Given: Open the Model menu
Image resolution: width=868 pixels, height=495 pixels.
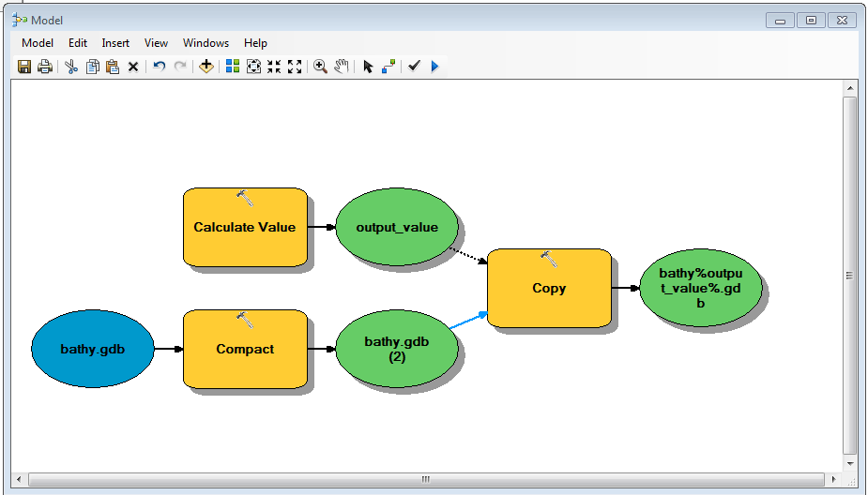Looking at the screenshot, I should point(38,43).
